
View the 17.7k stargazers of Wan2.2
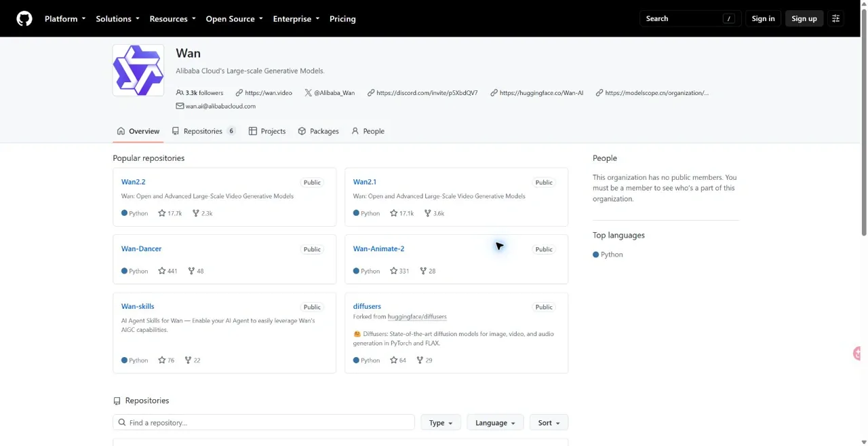(170, 213)
